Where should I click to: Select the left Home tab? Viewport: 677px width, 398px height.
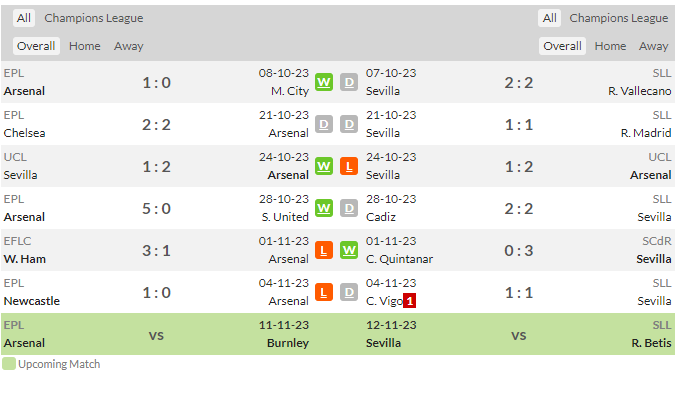click(x=85, y=46)
